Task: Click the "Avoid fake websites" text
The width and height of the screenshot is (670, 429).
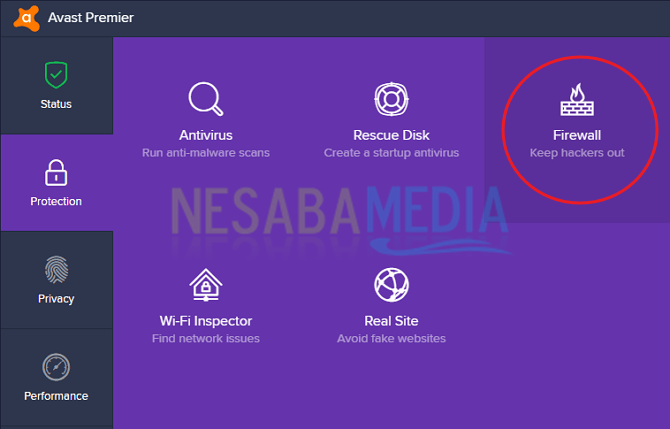Action: (x=391, y=339)
